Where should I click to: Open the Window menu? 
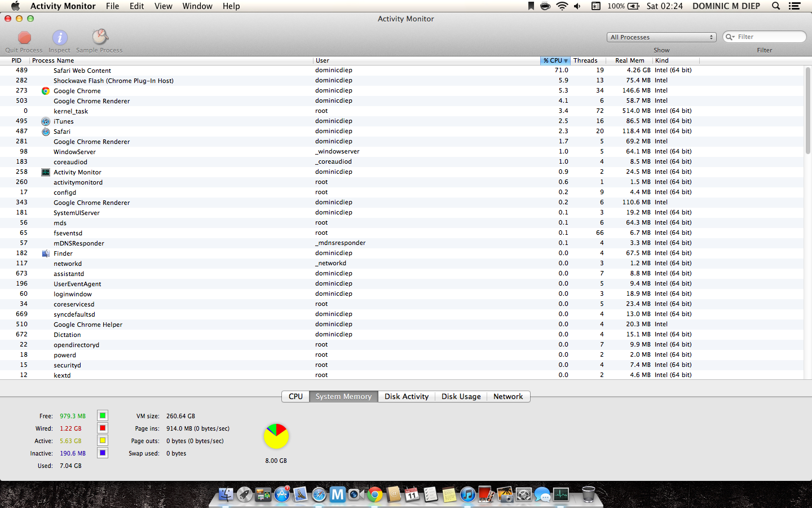197,6
